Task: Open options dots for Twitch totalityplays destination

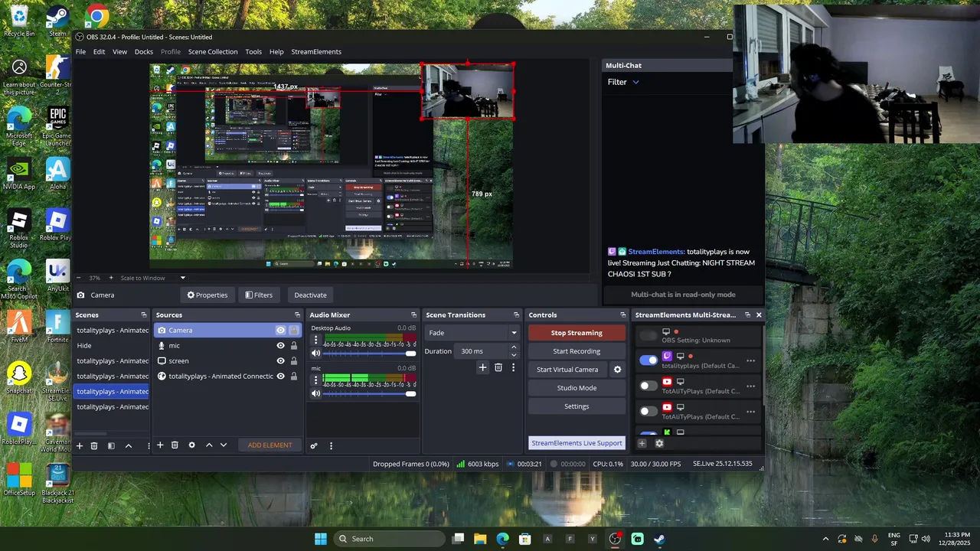Action: click(750, 360)
